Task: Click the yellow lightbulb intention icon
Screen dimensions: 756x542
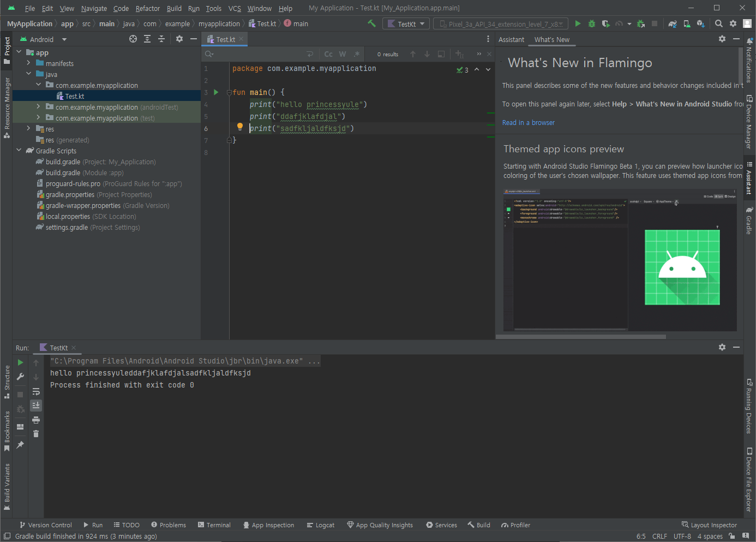Action: 239,127
